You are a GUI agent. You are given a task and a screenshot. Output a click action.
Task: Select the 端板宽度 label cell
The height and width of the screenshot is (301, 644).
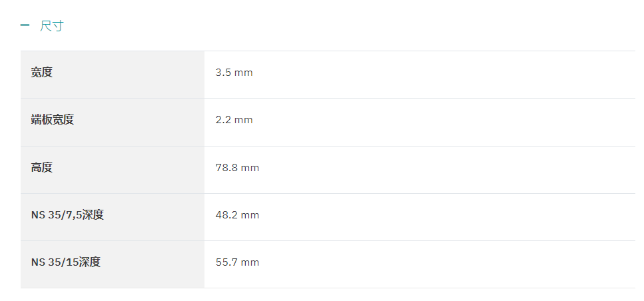113,122
